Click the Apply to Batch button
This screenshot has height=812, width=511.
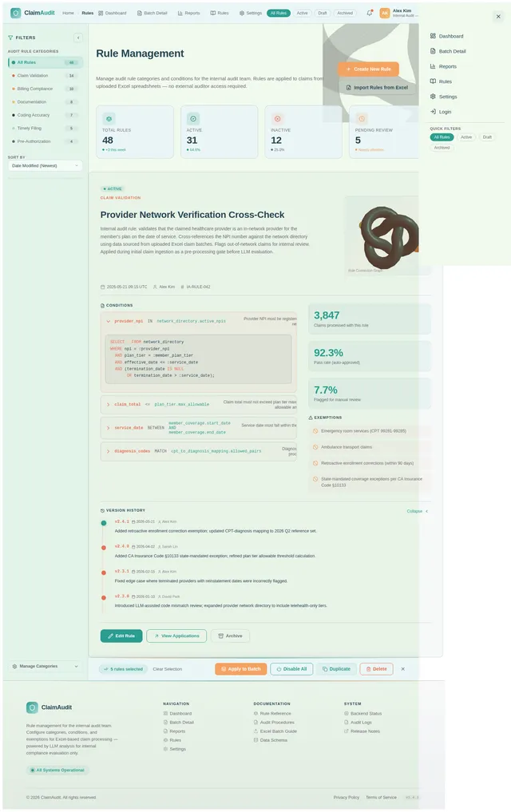241,669
